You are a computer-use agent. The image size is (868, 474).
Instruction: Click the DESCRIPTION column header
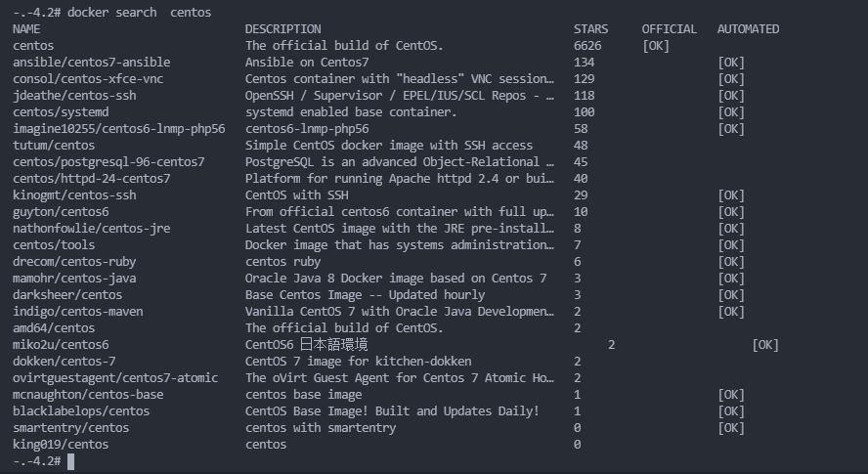pyautogui.click(x=282, y=29)
